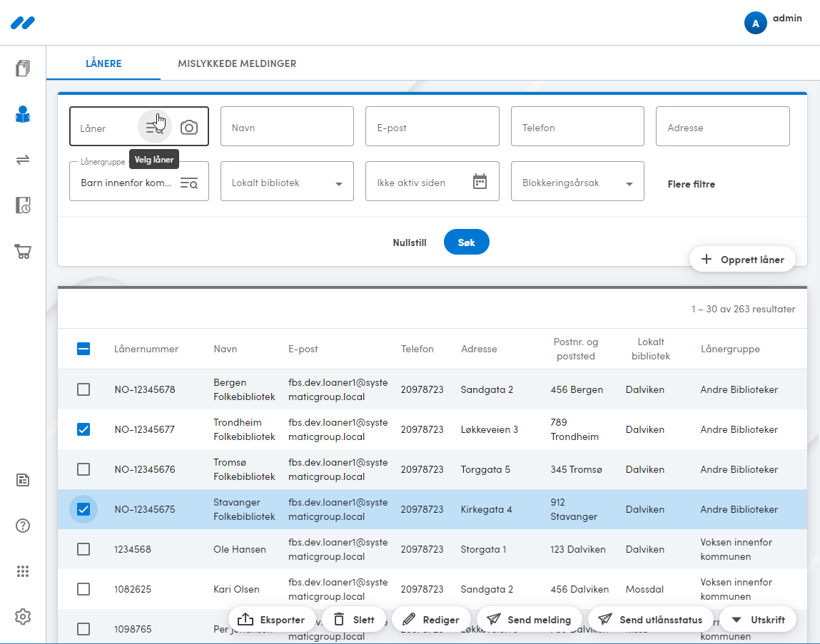
Task: Click the Slett button
Action: (354, 620)
